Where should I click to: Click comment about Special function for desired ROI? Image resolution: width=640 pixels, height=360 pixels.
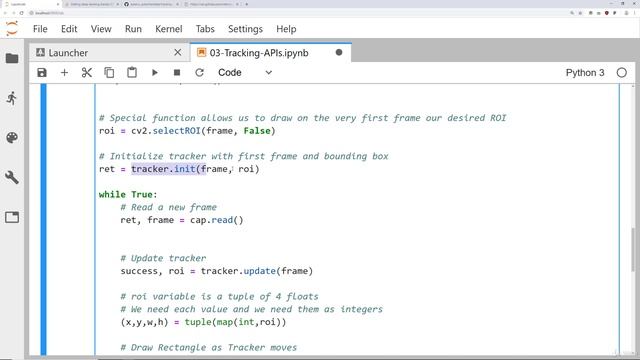(x=302, y=118)
